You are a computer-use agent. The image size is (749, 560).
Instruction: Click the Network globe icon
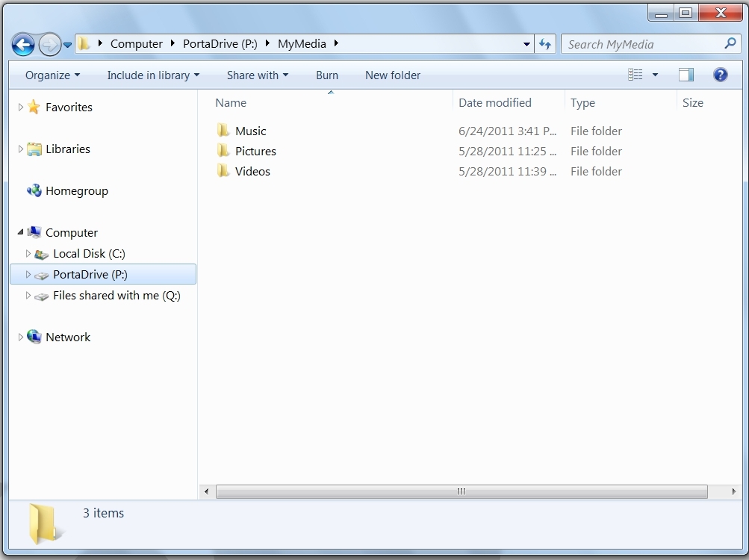pyautogui.click(x=34, y=337)
